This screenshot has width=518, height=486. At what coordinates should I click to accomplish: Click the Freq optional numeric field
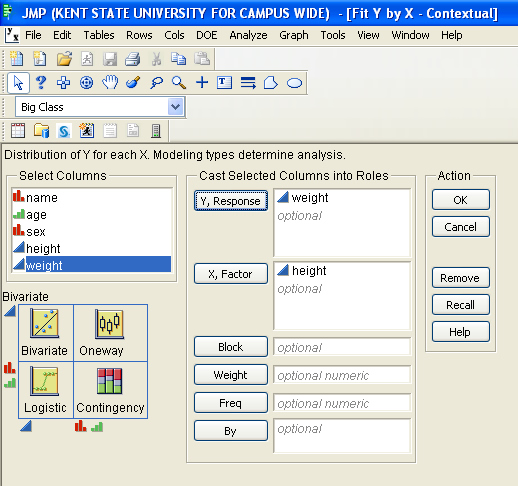pos(342,403)
